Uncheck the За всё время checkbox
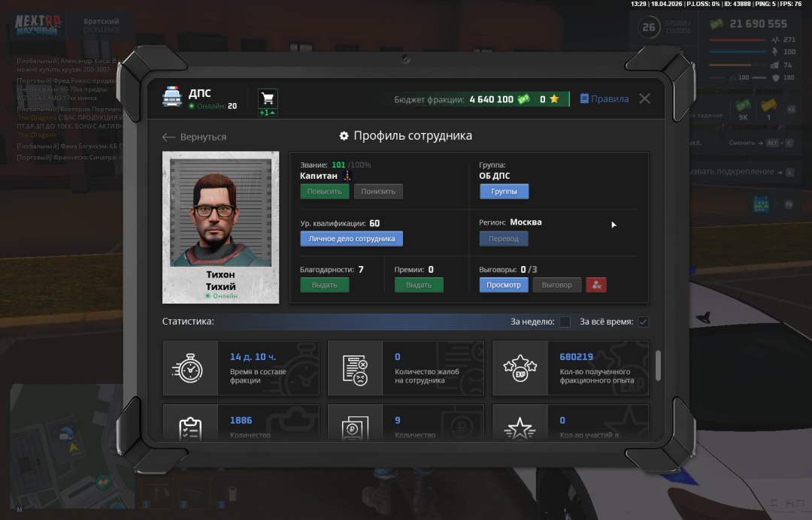 pyautogui.click(x=643, y=322)
